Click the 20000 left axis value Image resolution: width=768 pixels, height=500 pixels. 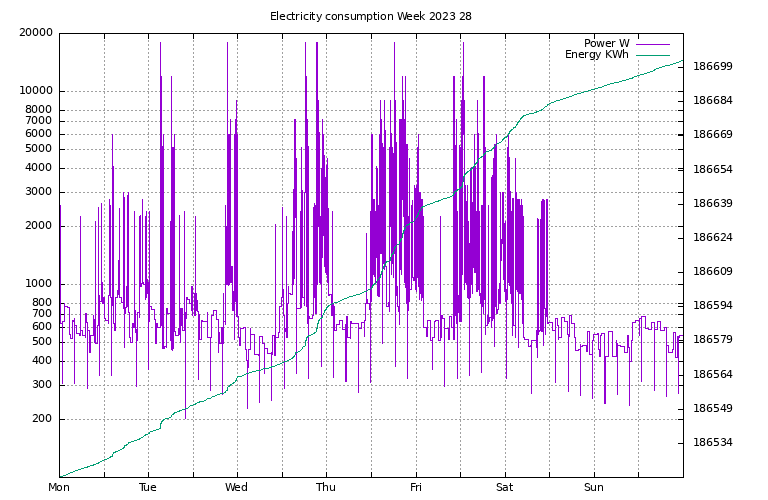(36, 33)
